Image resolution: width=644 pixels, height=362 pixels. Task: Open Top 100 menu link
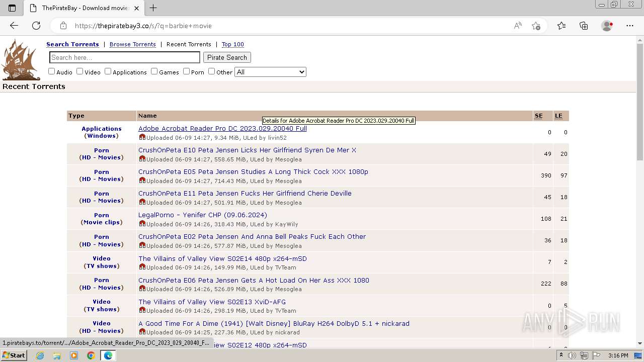[x=233, y=44]
